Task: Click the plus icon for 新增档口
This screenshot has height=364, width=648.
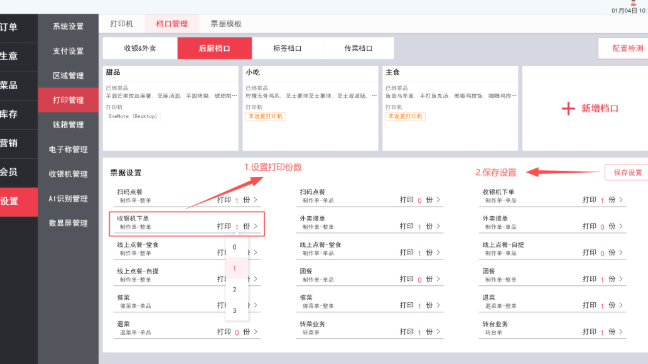Action: coord(568,108)
